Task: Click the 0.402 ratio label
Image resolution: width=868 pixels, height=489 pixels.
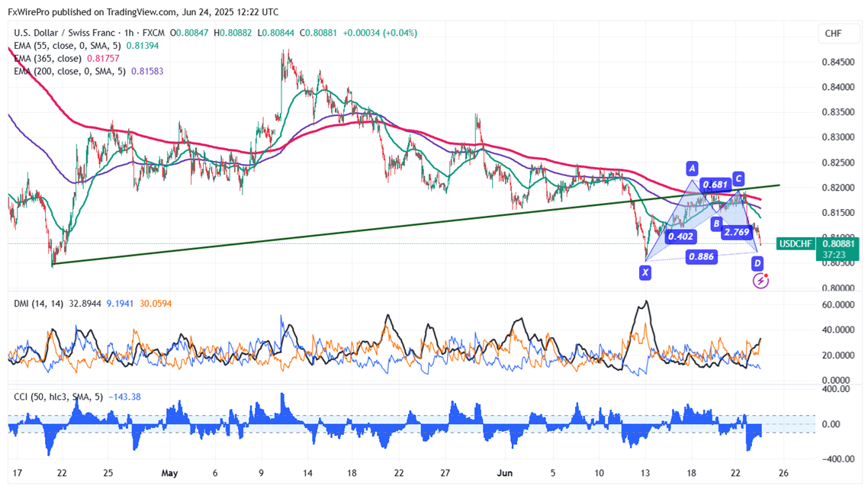Action: (680, 236)
